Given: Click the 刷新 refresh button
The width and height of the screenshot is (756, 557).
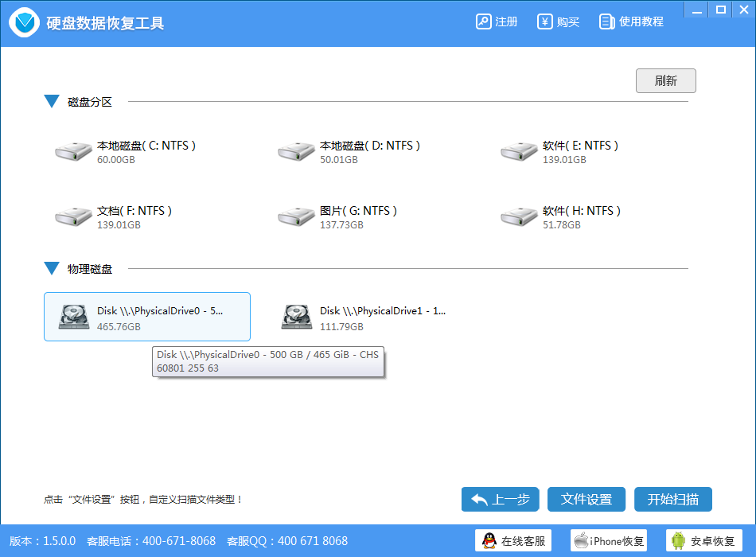Looking at the screenshot, I should (665, 80).
